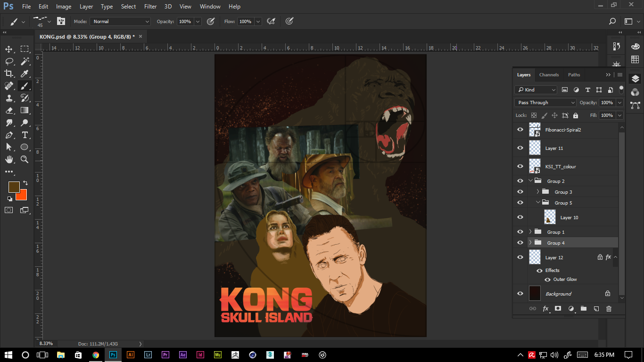Collapse Group 2 in Layers panel
Viewport: 644px width, 362px height.
[530, 181]
